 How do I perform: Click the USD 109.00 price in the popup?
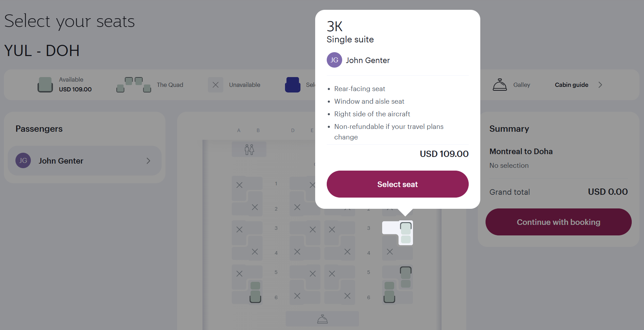[x=444, y=153]
